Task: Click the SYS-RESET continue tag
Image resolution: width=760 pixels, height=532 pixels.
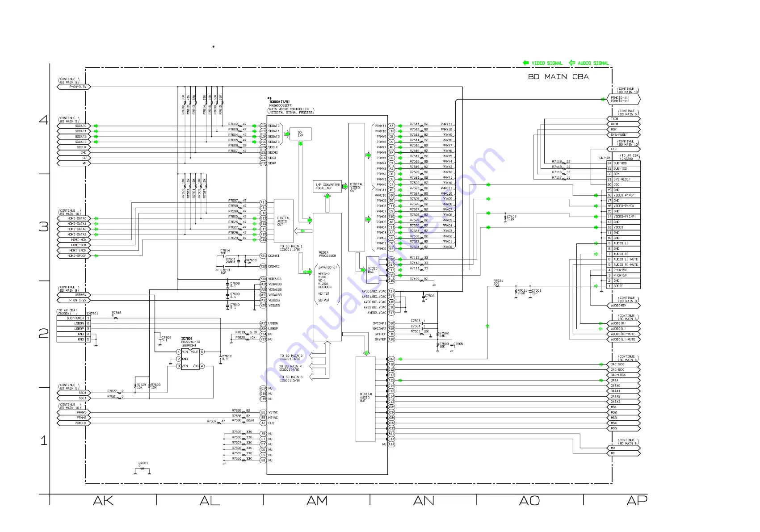Action: coord(624,135)
